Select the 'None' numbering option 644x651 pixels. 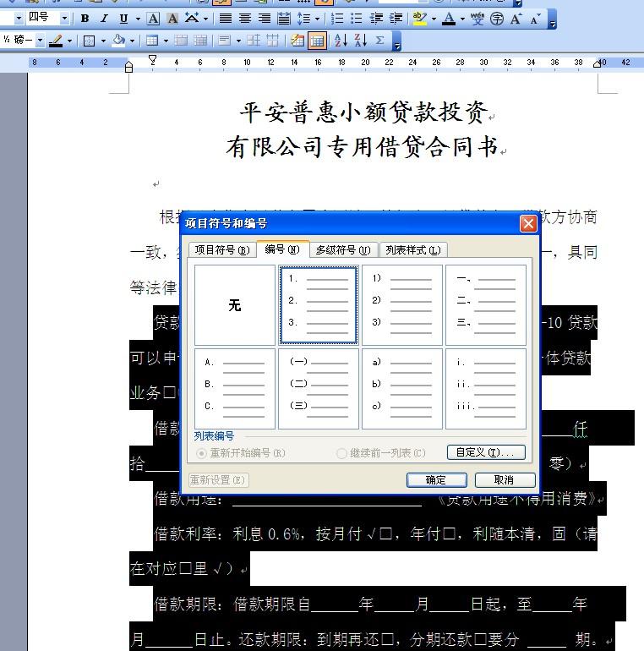(x=234, y=304)
